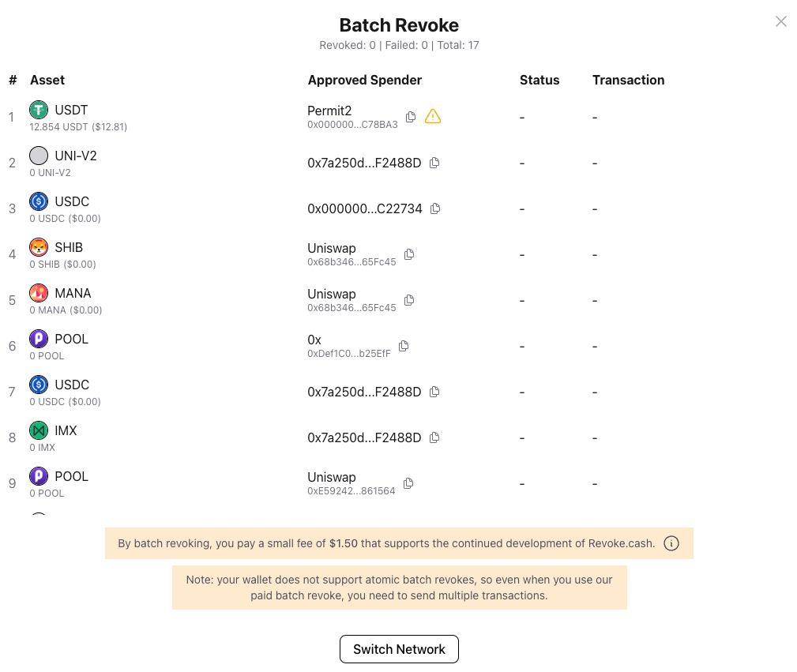Click the MANA token icon

[x=39, y=293]
